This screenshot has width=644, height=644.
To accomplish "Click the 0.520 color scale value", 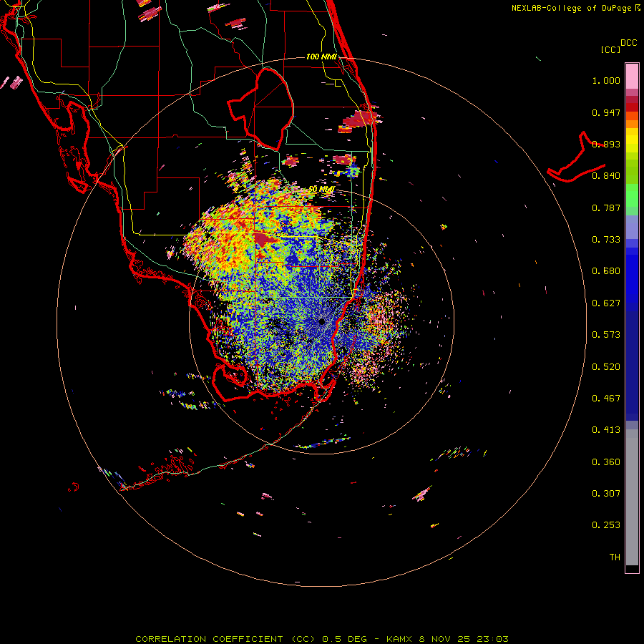I will [606, 367].
